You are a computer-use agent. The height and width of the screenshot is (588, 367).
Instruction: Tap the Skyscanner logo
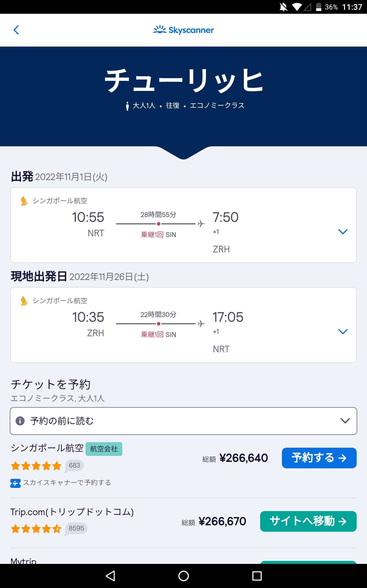[183, 30]
